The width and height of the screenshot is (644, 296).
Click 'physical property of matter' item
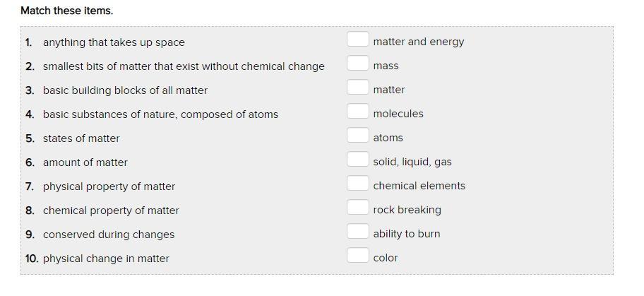coord(109,187)
